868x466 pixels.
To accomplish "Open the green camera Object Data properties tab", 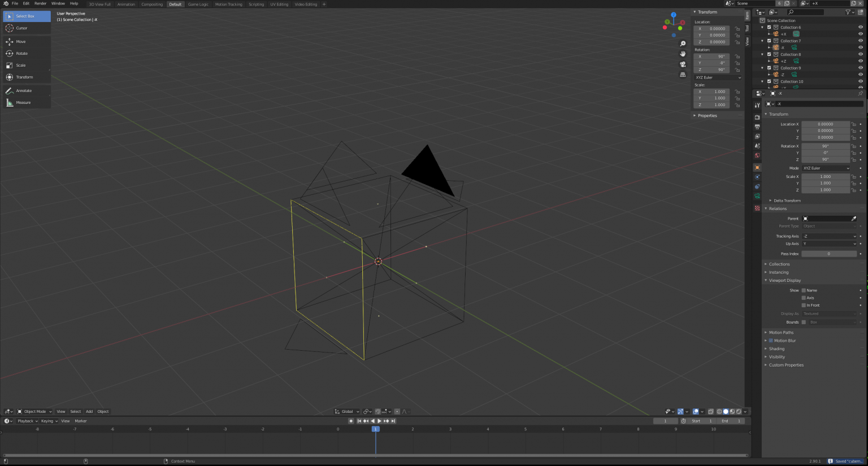I will [757, 195].
